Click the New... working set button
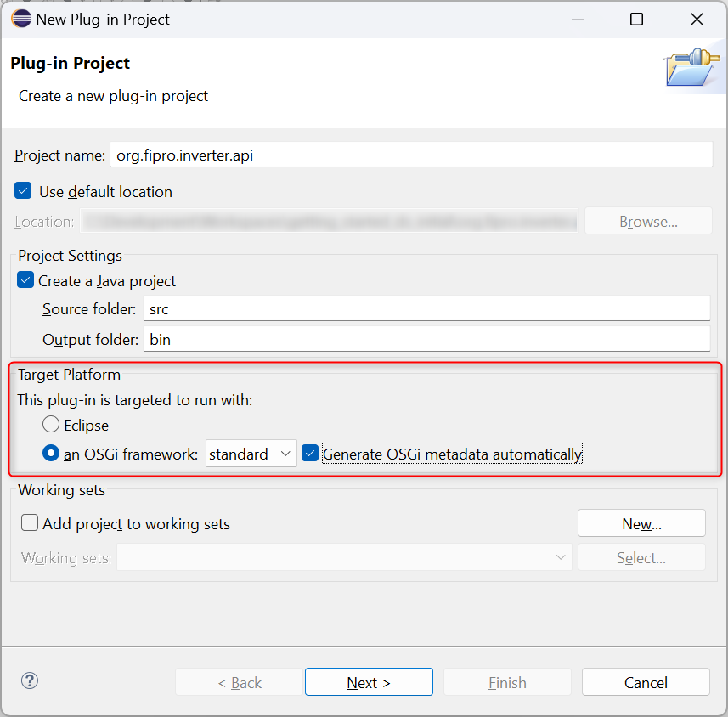Image resolution: width=728 pixels, height=717 pixels. [641, 523]
